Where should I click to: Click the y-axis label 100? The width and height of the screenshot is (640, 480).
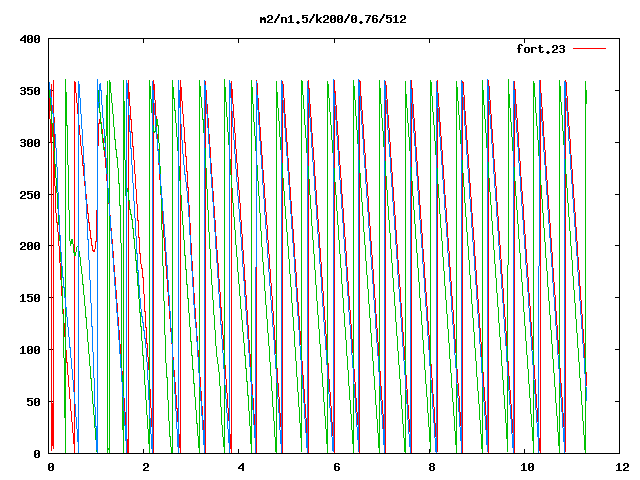point(30,350)
